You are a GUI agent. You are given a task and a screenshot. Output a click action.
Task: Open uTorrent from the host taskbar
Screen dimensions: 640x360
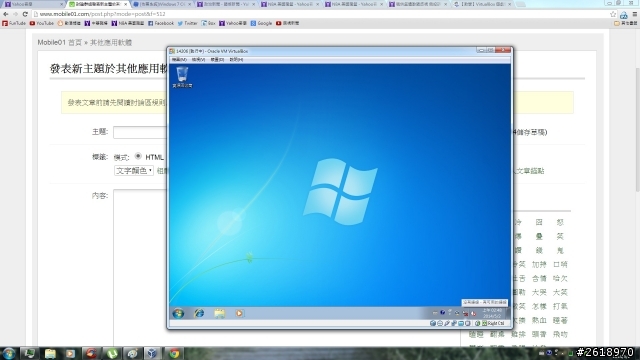112,353
